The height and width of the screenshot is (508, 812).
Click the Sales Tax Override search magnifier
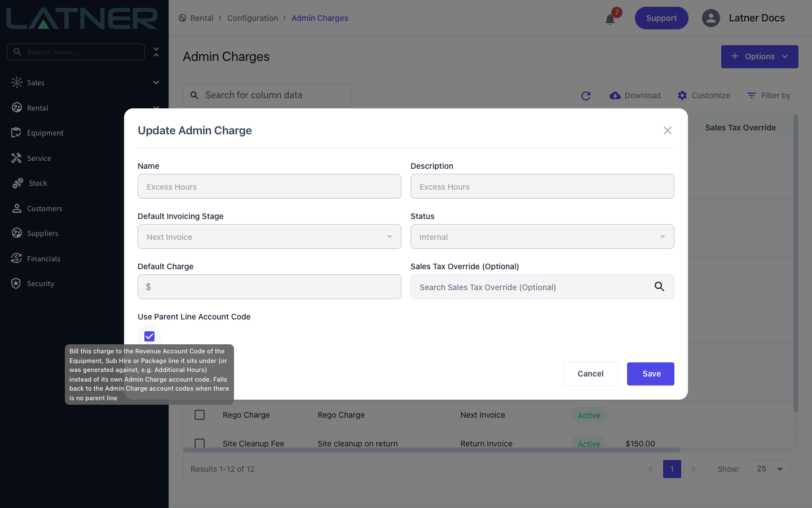click(659, 287)
